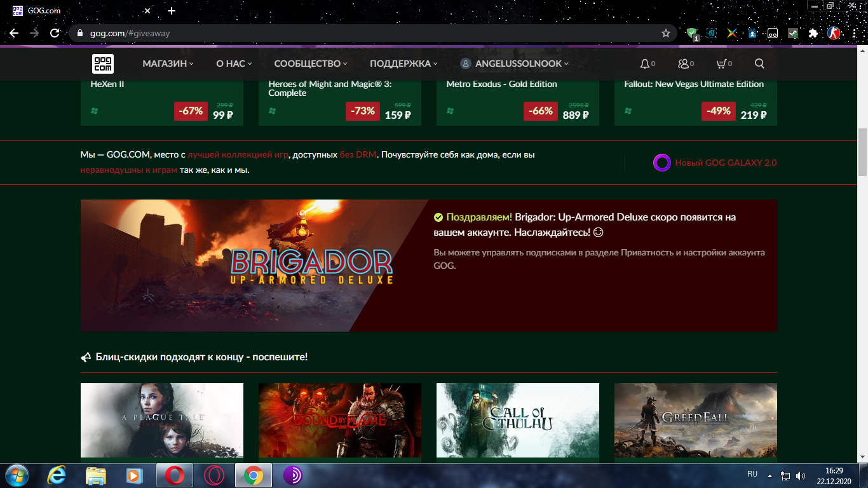The image size is (868, 488).
Task: Click the 889 ₽ price on Metro Exodus
Action: pos(576,115)
